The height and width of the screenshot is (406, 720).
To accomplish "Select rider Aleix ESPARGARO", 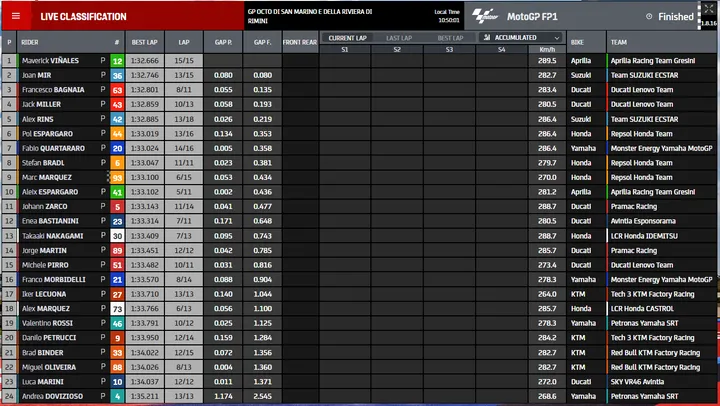I will pos(50,192).
